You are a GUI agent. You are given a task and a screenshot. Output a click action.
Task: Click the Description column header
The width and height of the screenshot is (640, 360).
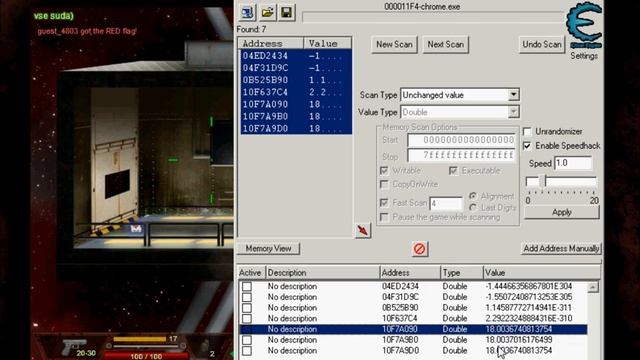[x=322, y=273]
